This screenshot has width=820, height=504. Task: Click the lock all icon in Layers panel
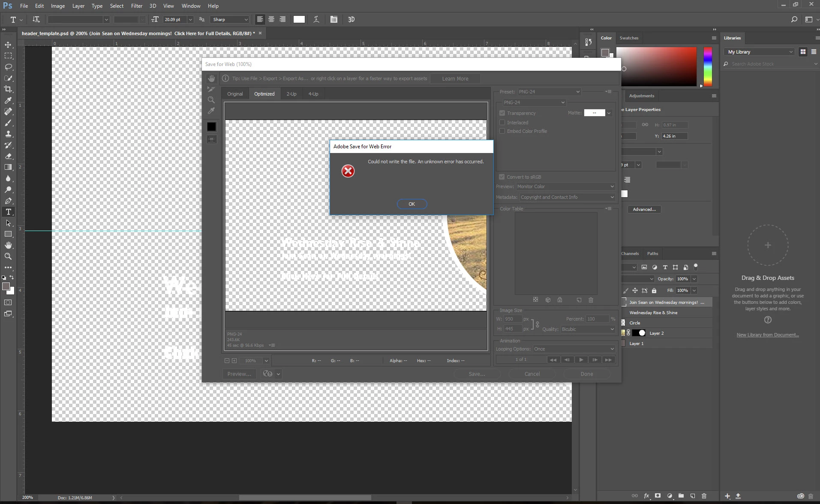(x=654, y=291)
